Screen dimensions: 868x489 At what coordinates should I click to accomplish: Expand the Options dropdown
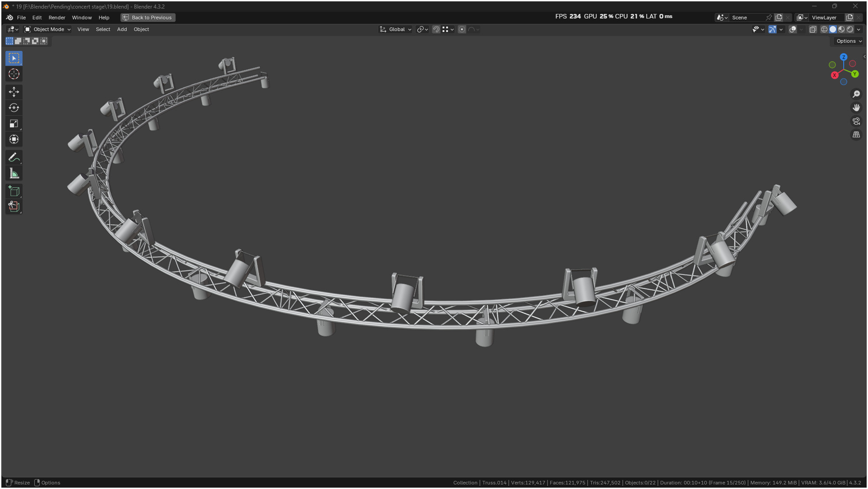click(x=849, y=41)
